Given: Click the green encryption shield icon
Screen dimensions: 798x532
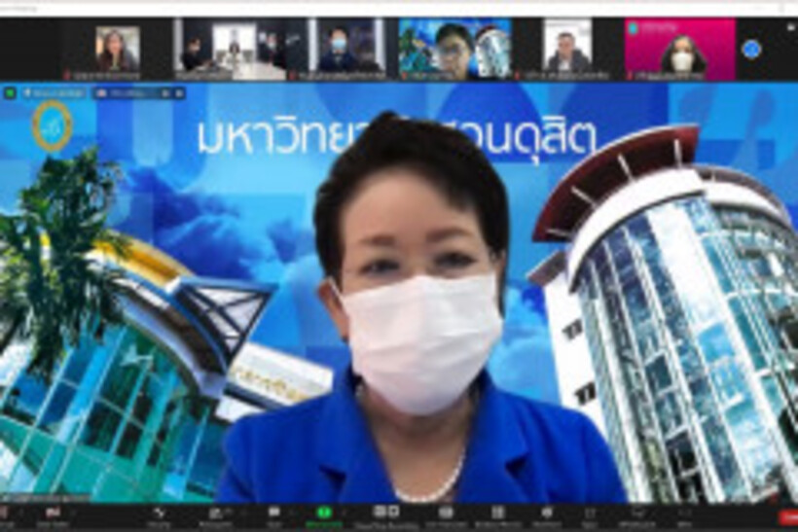Looking at the screenshot, I should 10,93.
